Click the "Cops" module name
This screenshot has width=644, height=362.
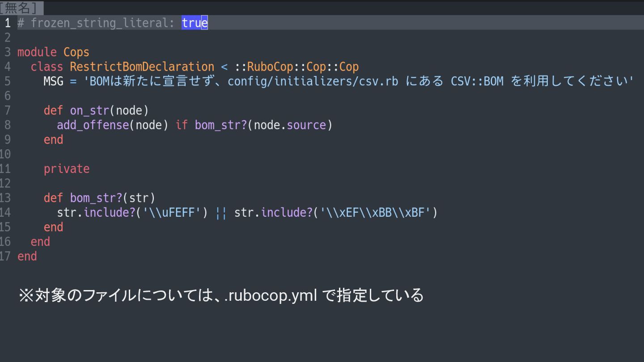coord(76,52)
